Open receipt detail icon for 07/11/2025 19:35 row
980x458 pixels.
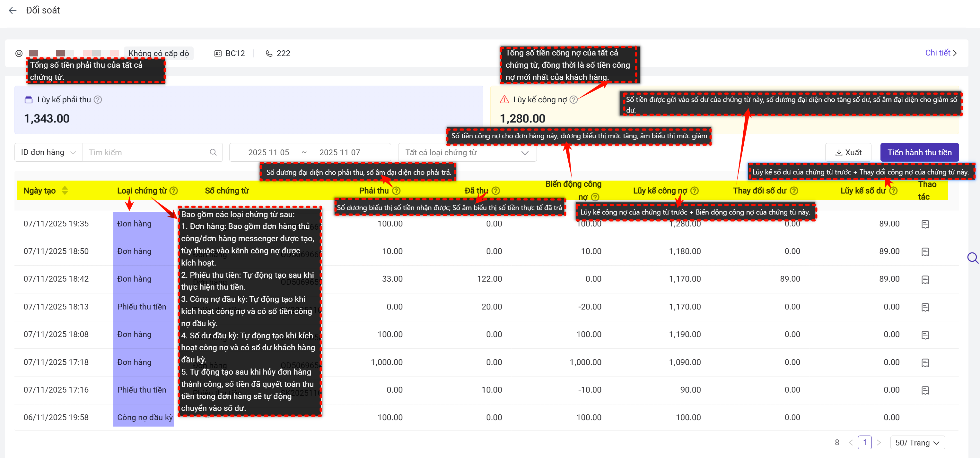(x=925, y=224)
